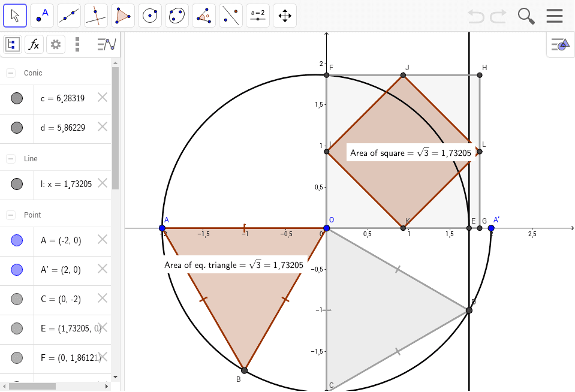Select the Point tool
Viewport: 575px width, 392px height.
(41, 15)
